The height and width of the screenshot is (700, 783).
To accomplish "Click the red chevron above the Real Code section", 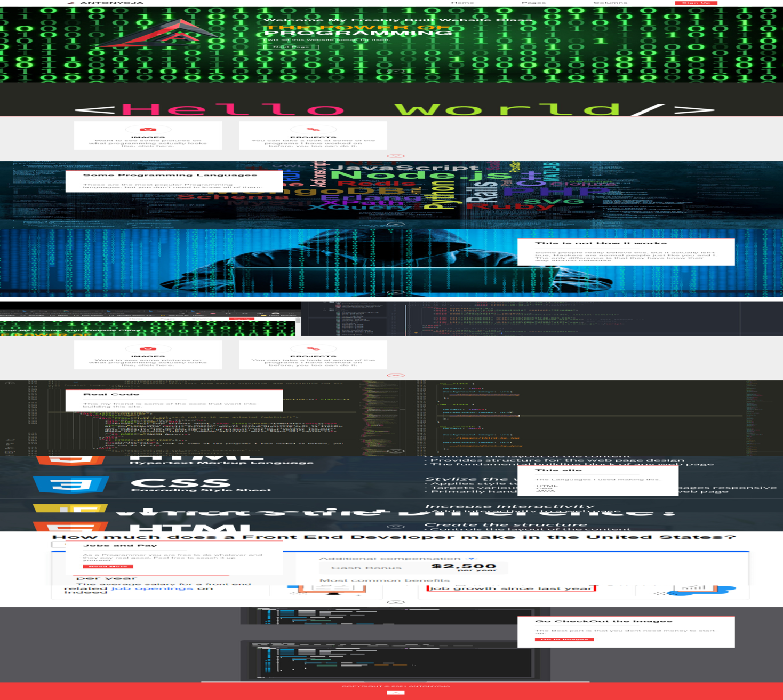I will pos(395,376).
